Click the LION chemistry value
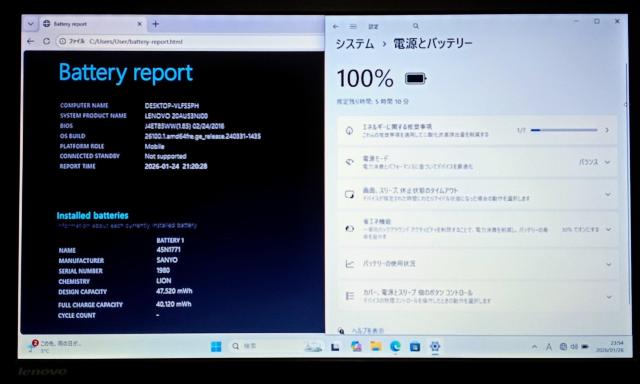 tap(164, 281)
